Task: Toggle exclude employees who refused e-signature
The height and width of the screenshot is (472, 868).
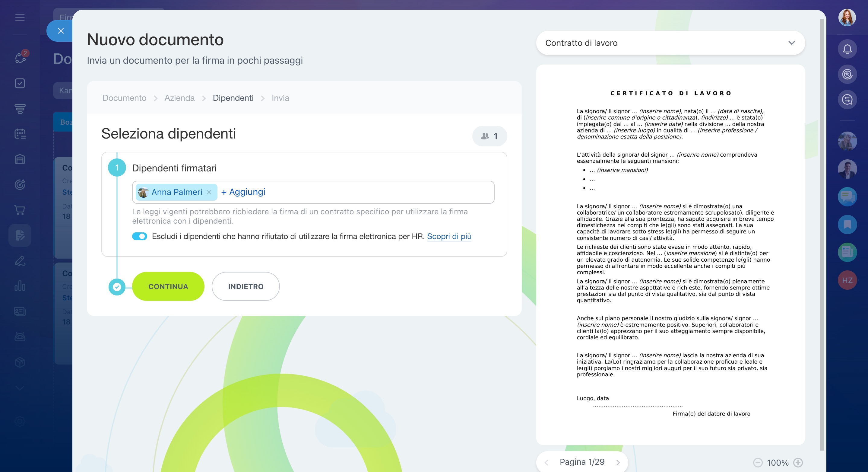Action: point(140,236)
